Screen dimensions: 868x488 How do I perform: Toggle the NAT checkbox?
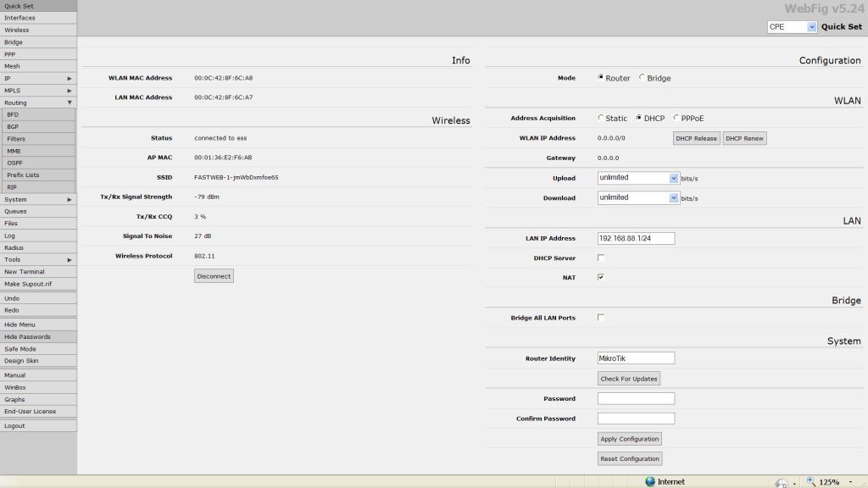(601, 277)
